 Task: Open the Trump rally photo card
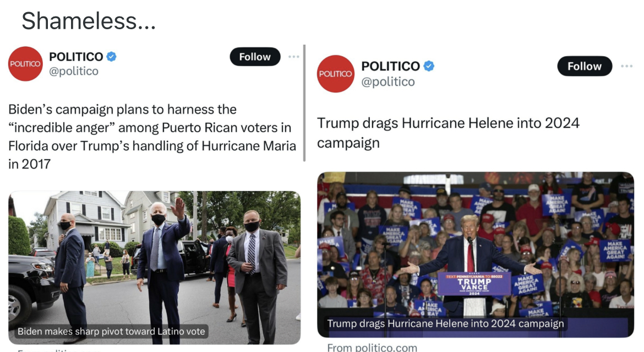[476, 254]
